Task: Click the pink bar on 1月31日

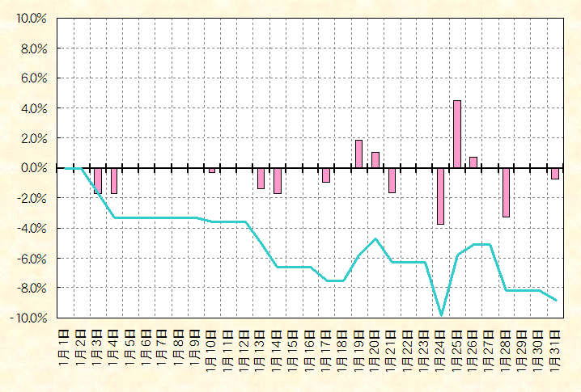Action: tap(555, 174)
